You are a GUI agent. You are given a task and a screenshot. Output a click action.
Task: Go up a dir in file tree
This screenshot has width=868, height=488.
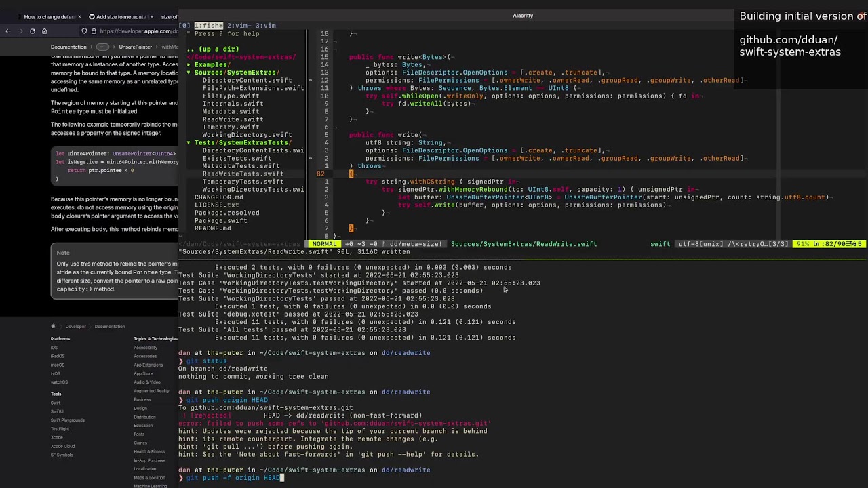point(213,49)
